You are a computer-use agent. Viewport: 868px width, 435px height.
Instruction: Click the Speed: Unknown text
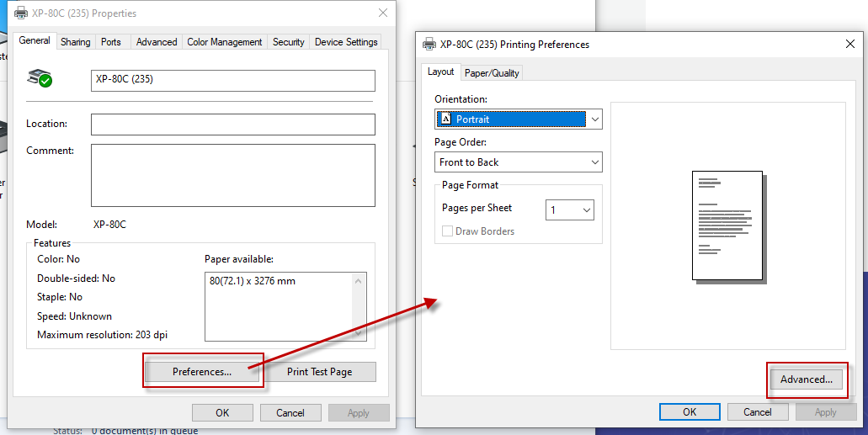pyautogui.click(x=74, y=316)
